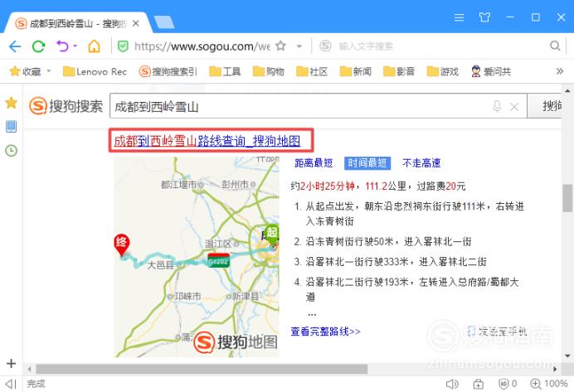Click the 搜狗搜索 logo

pos(66,106)
